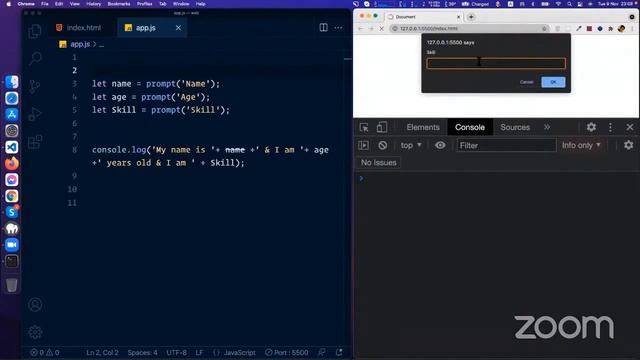Viewport: 640px width, 360px height.
Task: Click the Chrome extensions puzzle icon
Action: (x=611, y=29)
